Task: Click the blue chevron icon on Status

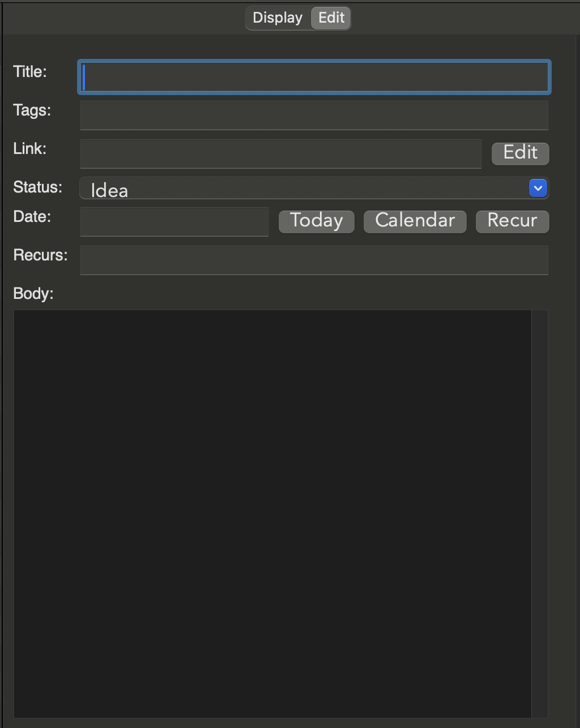Action: tap(537, 188)
